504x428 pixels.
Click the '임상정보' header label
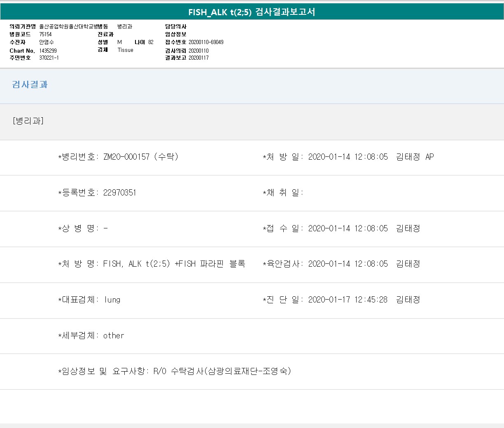[x=176, y=34]
